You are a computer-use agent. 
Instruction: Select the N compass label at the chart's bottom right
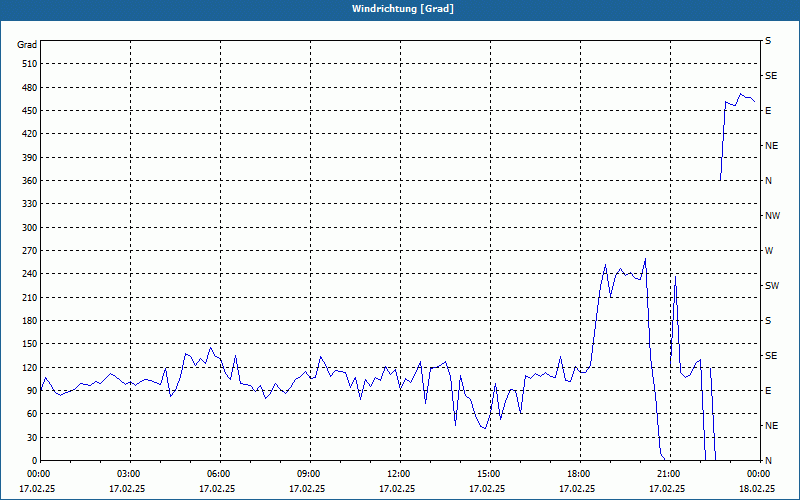pos(768,461)
